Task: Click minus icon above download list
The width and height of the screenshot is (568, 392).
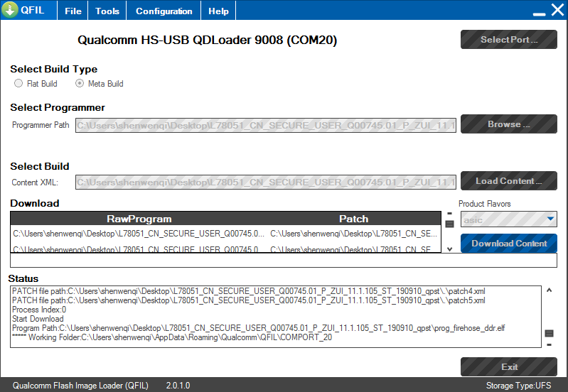Action: [449, 213]
